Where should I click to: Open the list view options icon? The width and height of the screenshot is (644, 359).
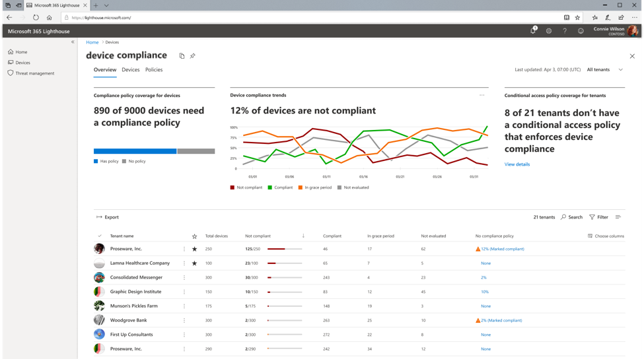coord(618,217)
